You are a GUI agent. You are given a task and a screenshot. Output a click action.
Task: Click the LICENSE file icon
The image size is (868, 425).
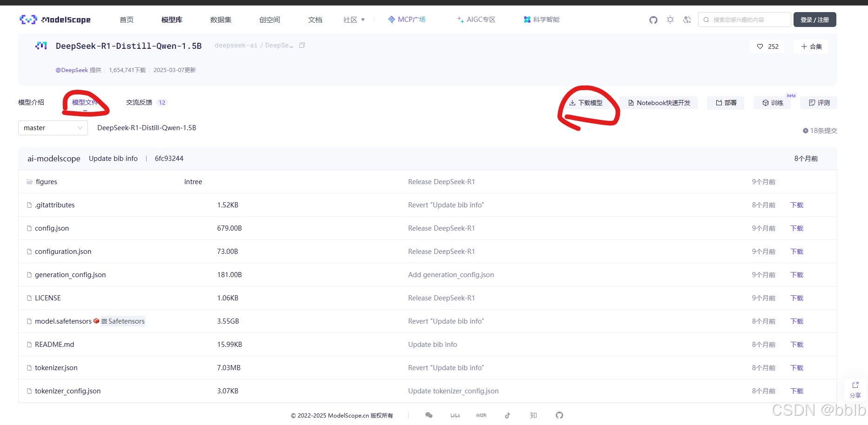click(x=29, y=298)
